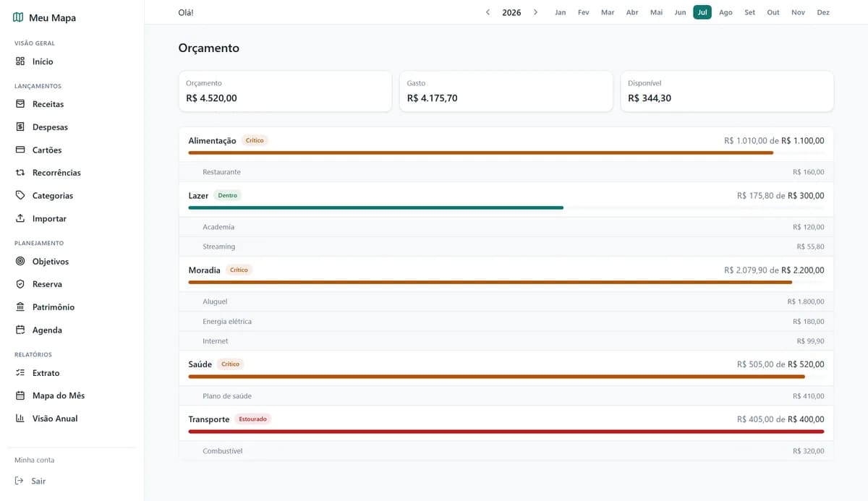Click the Categorias tag icon
868x501 pixels.
[20, 195]
